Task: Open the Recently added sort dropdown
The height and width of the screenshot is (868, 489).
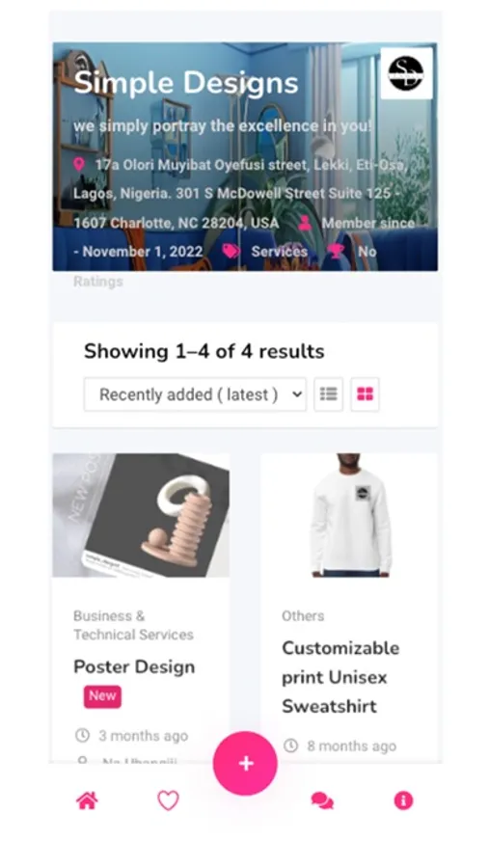Action: (195, 394)
